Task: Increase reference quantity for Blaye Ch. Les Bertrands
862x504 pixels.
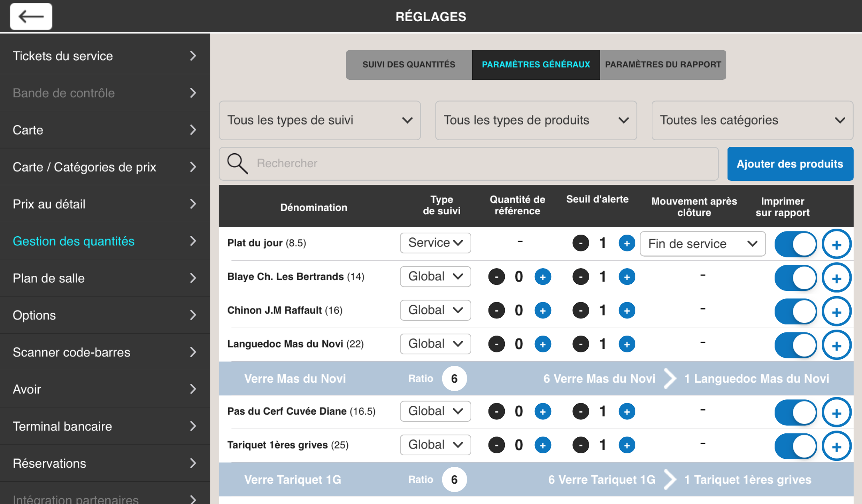Action: (543, 277)
